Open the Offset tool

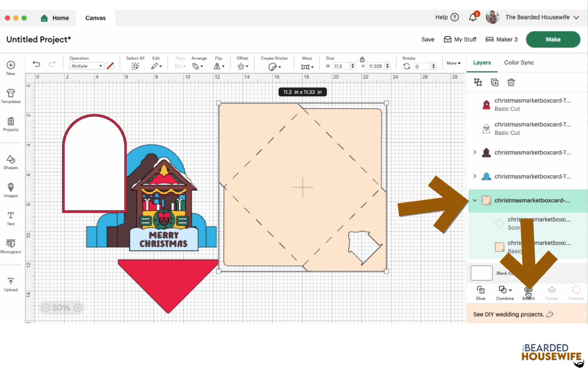coord(243,66)
